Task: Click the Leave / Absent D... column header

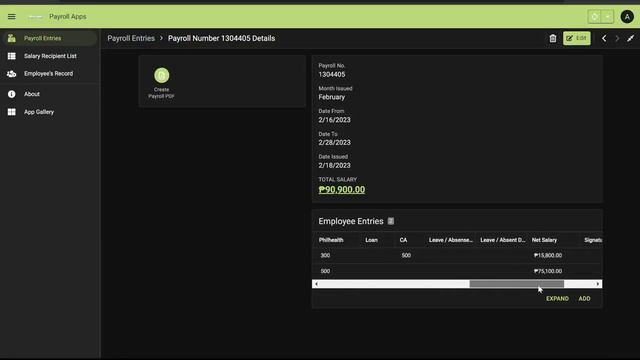Action: coord(502,240)
